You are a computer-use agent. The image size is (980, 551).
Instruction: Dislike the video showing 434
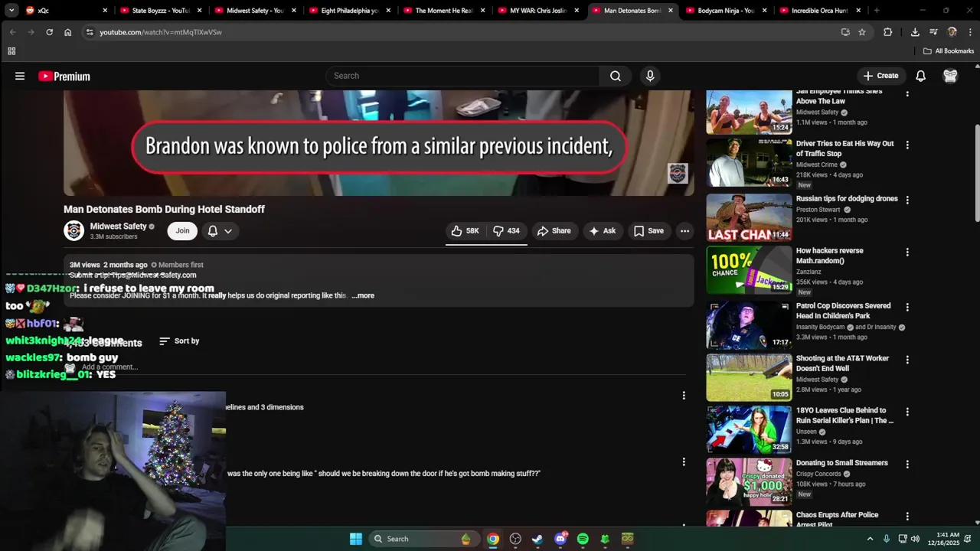(x=506, y=230)
